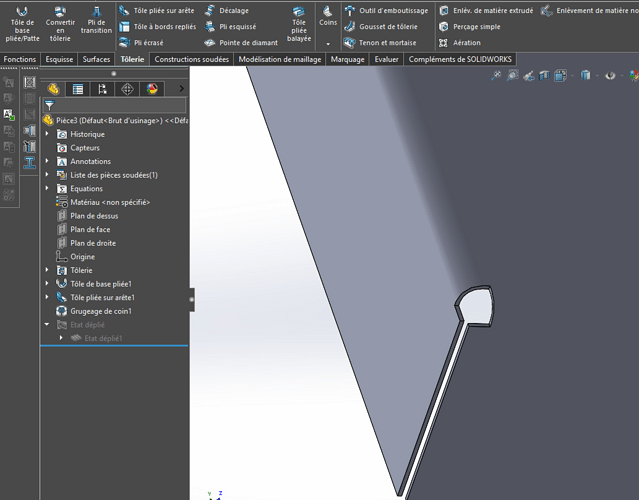Toggle the hide/show items eye icon
The height and width of the screenshot is (500, 639).
tap(610, 76)
